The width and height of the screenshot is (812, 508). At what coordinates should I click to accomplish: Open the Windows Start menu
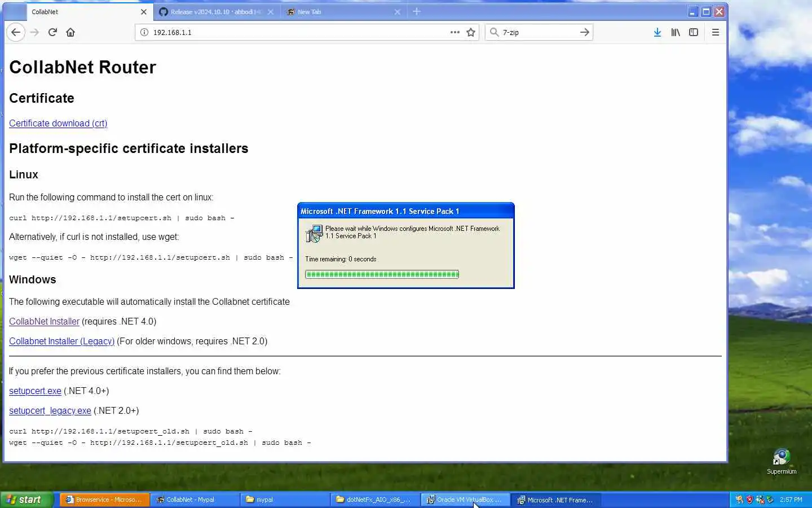(27, 500)
